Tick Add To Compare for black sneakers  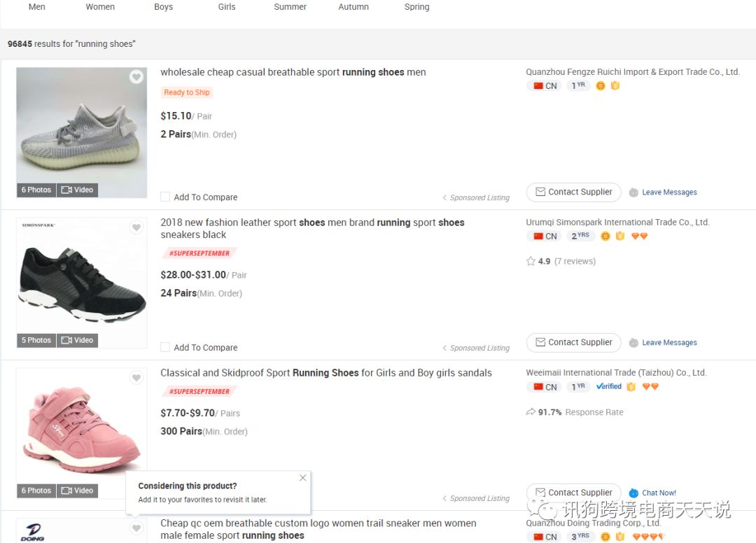tap(165, 347)
